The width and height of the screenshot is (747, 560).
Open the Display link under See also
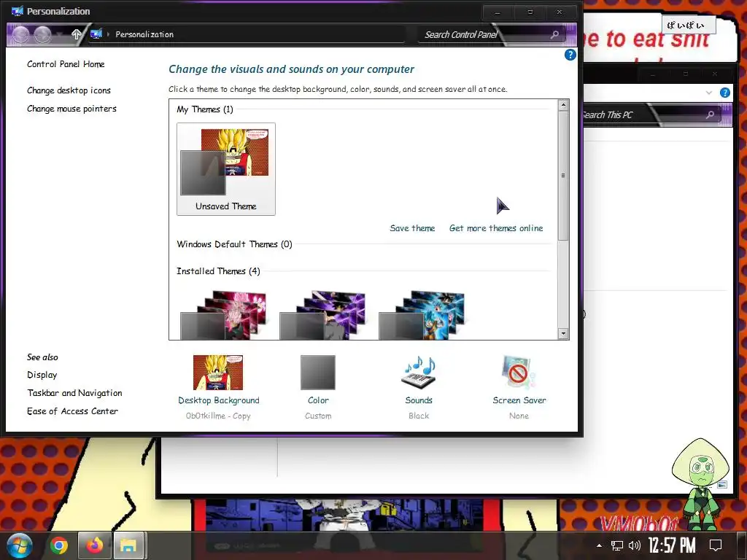pyautogui.click(x=42, y=375)
